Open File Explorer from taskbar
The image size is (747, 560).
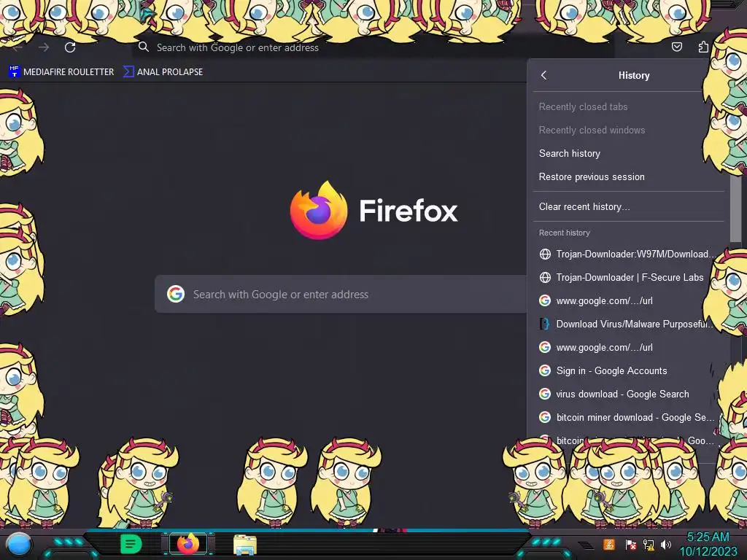(245, 545)
